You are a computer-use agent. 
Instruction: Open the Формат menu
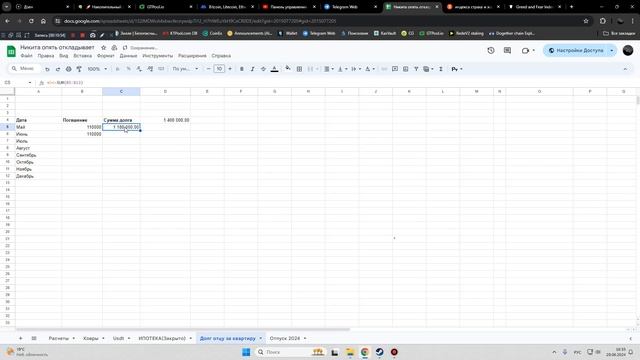(106, 56)
